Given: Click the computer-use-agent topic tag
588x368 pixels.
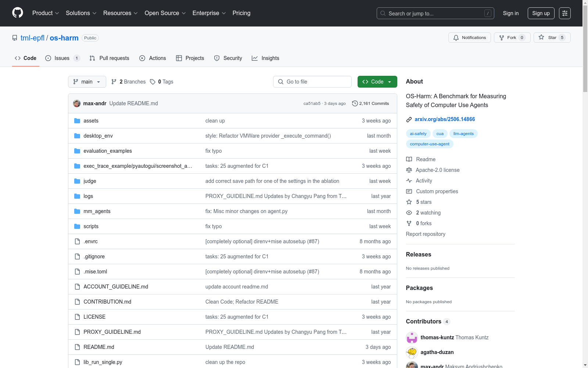Looking at the screenshot, I should (x=430, y=144).
